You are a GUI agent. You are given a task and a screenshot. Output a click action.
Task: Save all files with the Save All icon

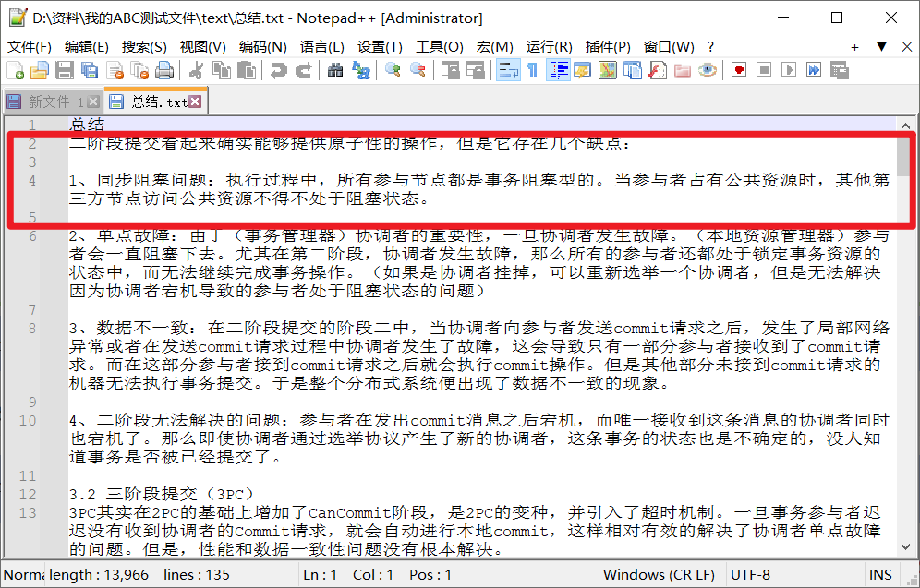click(90, 70)
